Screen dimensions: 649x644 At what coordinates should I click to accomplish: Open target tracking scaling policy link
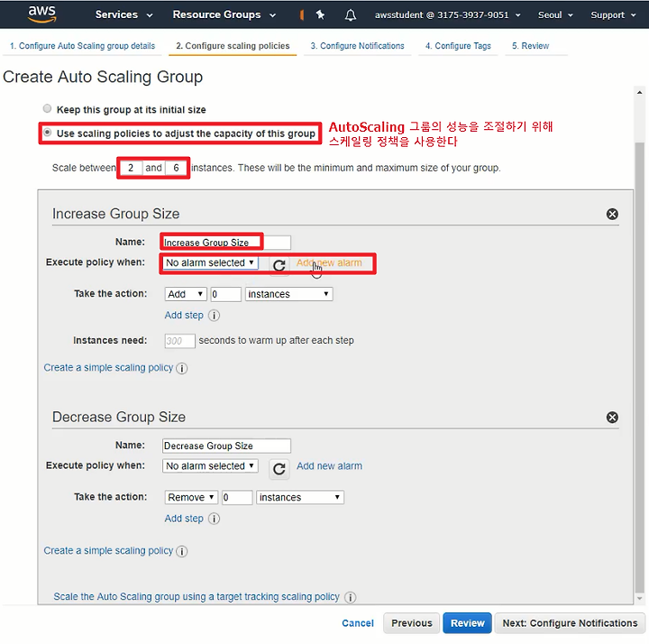point(197,597)
